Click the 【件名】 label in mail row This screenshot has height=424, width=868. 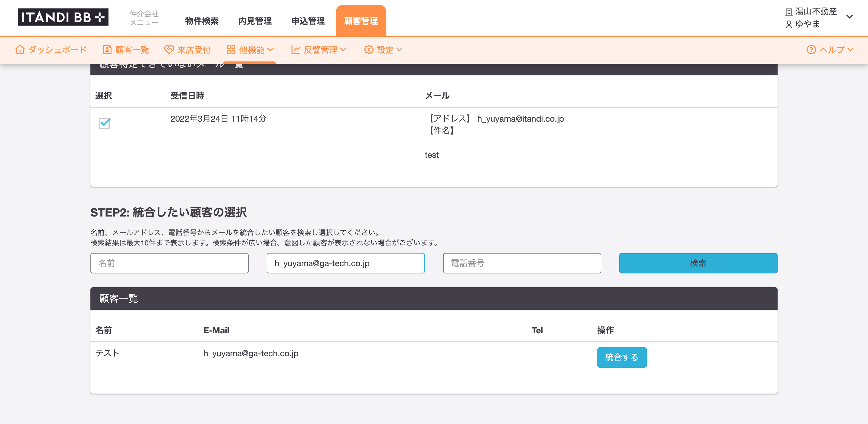pyautogui.click(x=442, y=130)
